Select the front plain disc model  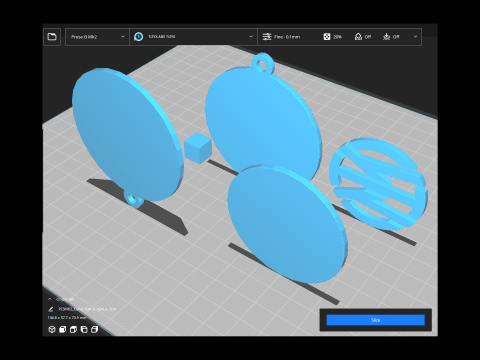pyautogui.click(x=287, y=223)
